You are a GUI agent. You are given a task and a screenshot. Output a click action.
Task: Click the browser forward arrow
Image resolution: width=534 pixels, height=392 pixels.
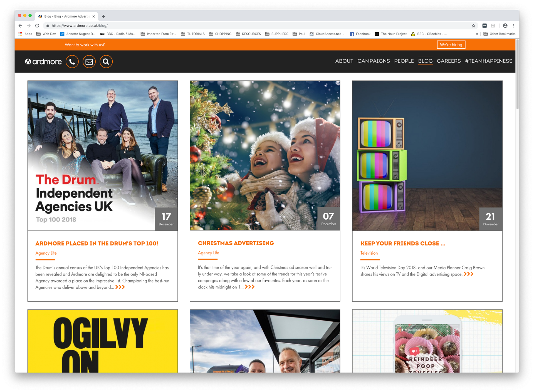pos(29,26)
